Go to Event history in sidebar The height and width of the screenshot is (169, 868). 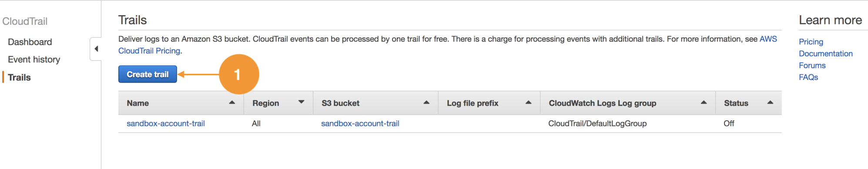(x=34, y=60)
